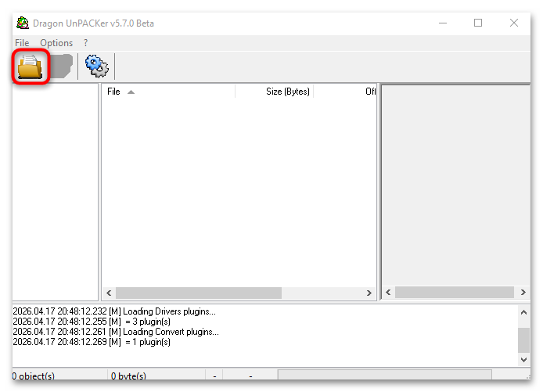543x392 pixels.
Task: Sort by the Size (Bytes) column header
Action: [x=275, y=92]
